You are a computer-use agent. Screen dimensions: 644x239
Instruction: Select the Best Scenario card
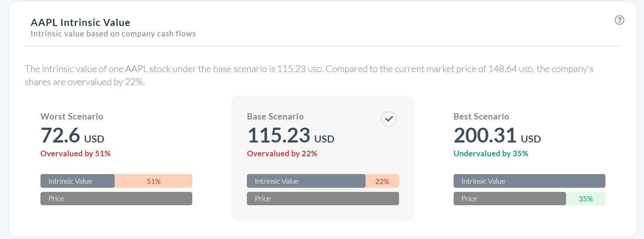[529, 158]
